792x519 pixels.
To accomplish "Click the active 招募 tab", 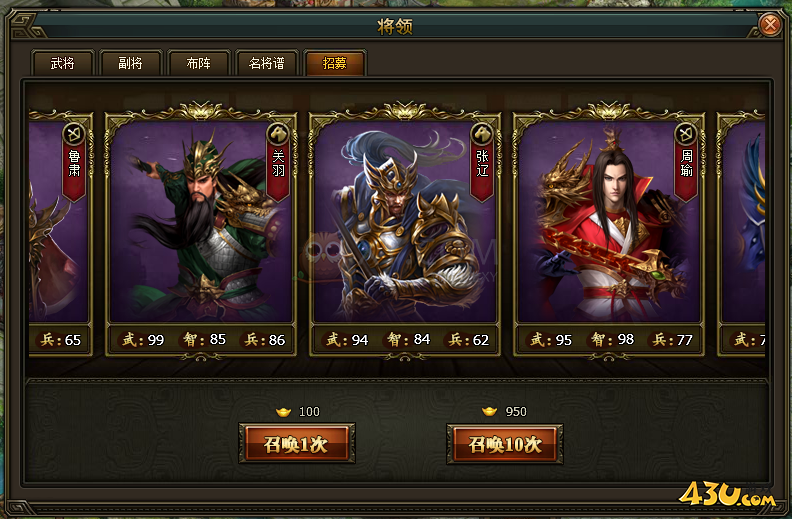I will (335, 63).
